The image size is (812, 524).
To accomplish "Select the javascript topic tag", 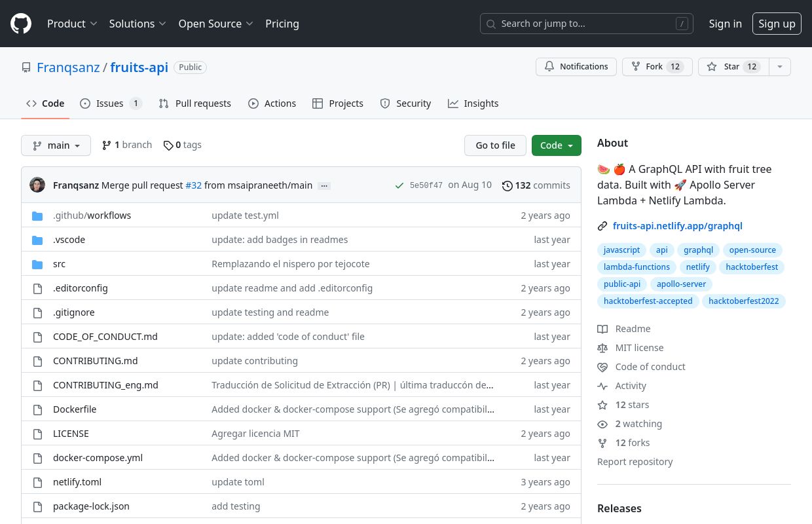I will [621, 250].
